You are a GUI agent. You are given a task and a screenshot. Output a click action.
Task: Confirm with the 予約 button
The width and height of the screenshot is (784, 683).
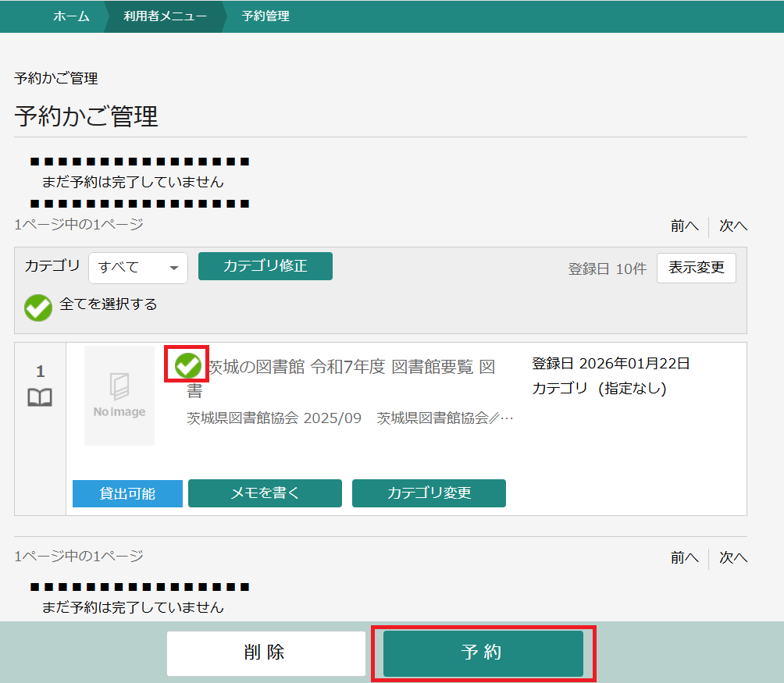tap(483, 653)
